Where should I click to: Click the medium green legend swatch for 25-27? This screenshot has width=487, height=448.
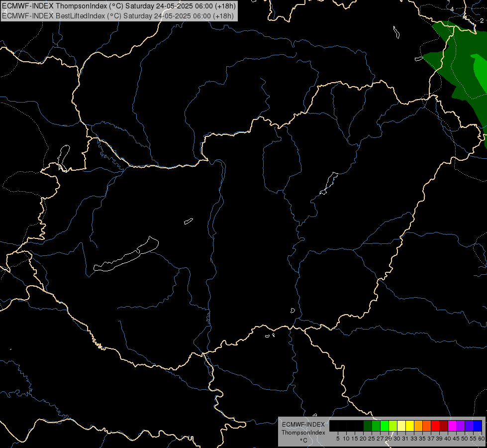376,426
